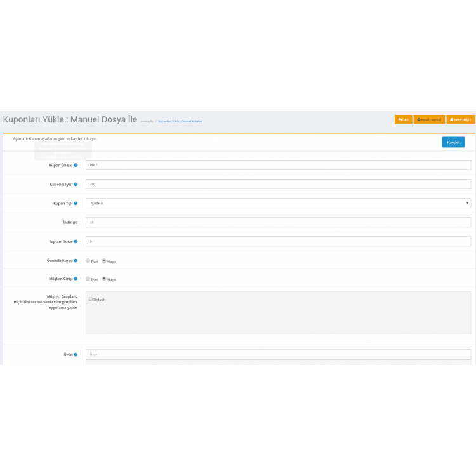Open the Kupon Tipi dropdown

point(278,203)
